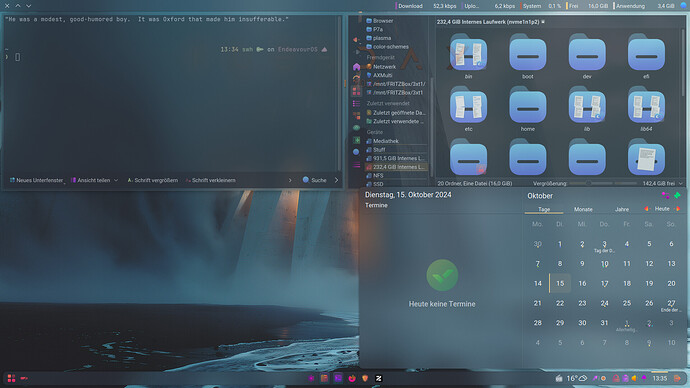Launch Firefox from the taskbar
Screen dimensions: 690x388
click(352, 378)
